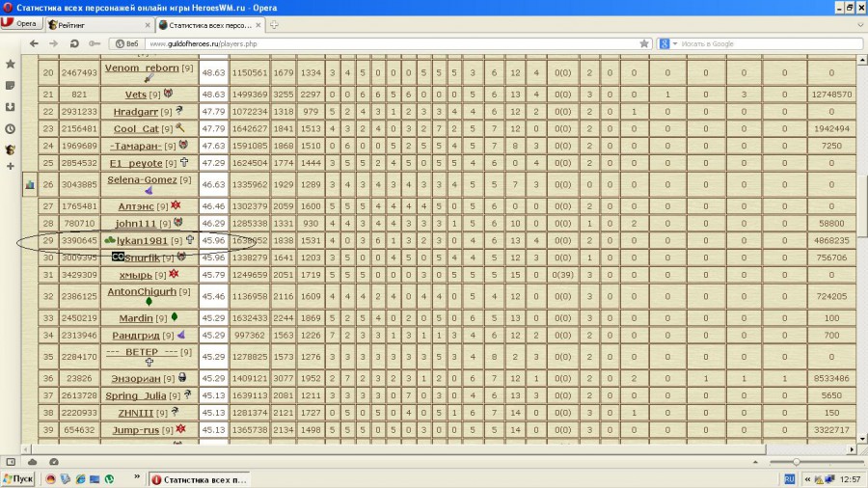Open player Snurfik profile link
Screen dimensions: 868x488
(143, 258)
